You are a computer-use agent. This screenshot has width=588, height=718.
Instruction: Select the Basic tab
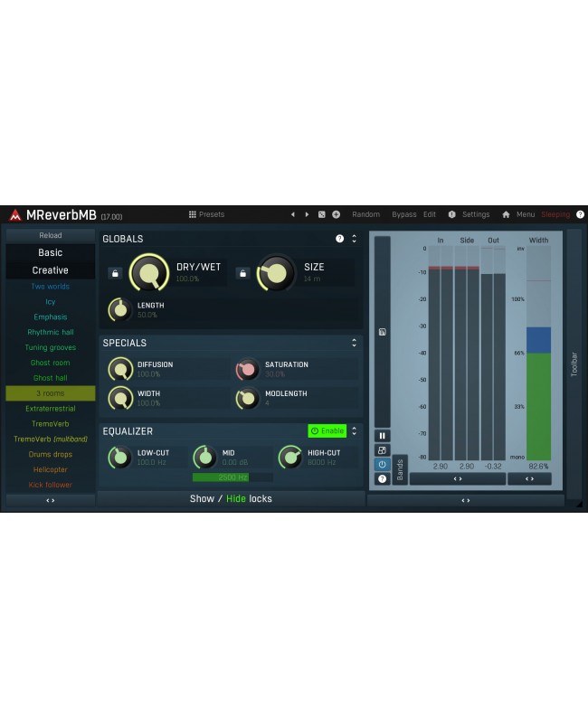[x=51, y=253]
